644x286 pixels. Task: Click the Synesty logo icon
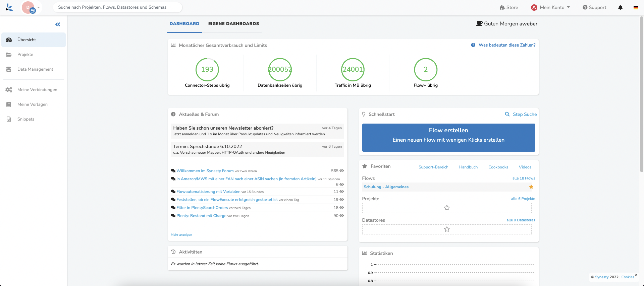pyautogui.click(x=9, y=7)
